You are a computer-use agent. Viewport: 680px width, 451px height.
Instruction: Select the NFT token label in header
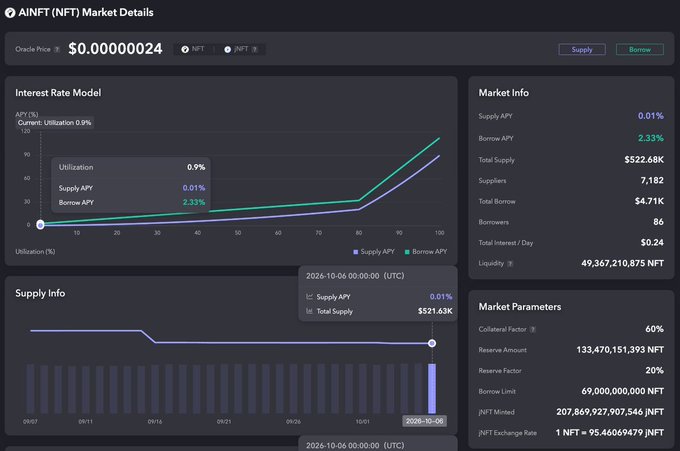point(198,49)
